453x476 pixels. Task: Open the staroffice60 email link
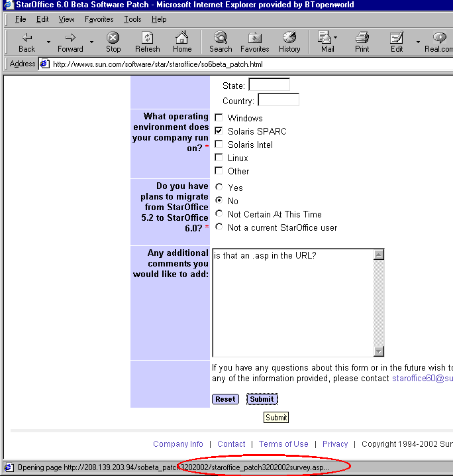(x=423, y=379)
